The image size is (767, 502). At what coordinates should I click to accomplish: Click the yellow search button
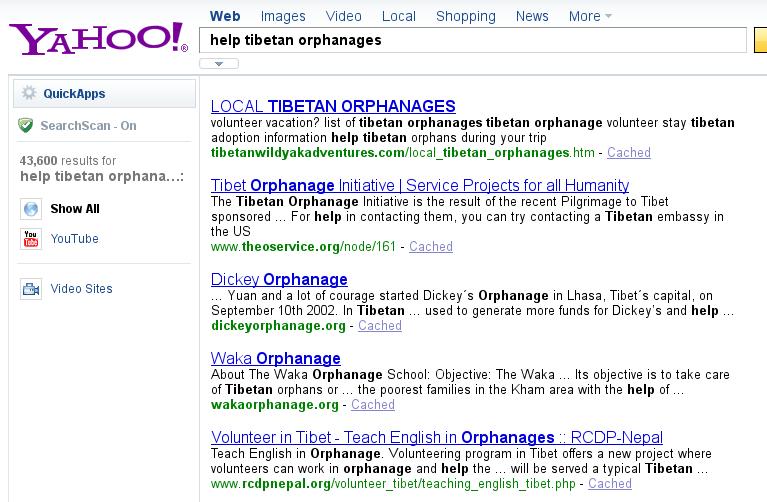click(x=761, y=40)
